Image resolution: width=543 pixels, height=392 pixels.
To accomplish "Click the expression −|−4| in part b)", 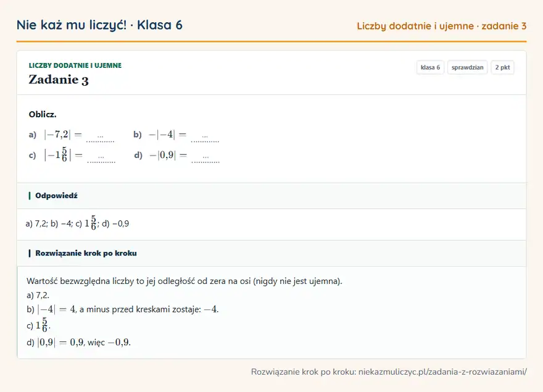I will click(x=162, y=135).
